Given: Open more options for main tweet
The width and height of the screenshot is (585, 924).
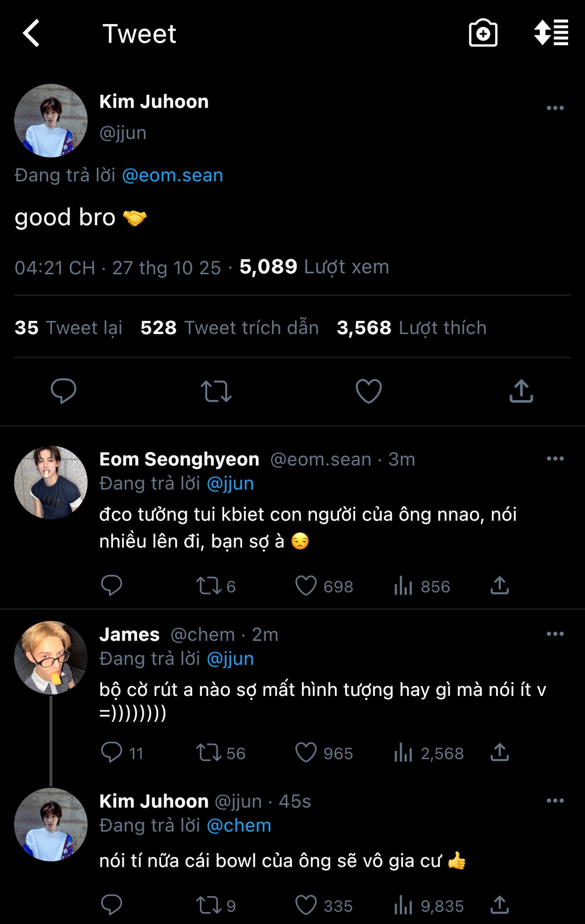Looking at the screenshot, I should 555,108.
